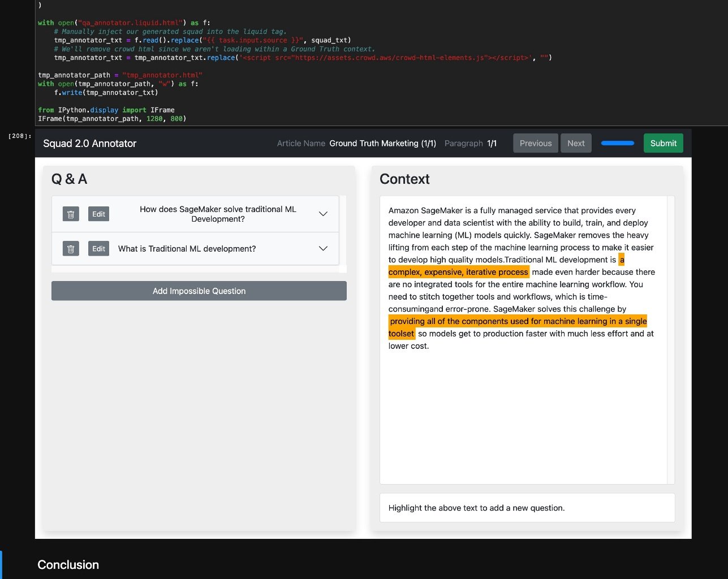Click the IFrame(tmp_annotator_path, 1280, 800) code line
This screenshot has width=728, height=579.
click(x=112, y=119)
